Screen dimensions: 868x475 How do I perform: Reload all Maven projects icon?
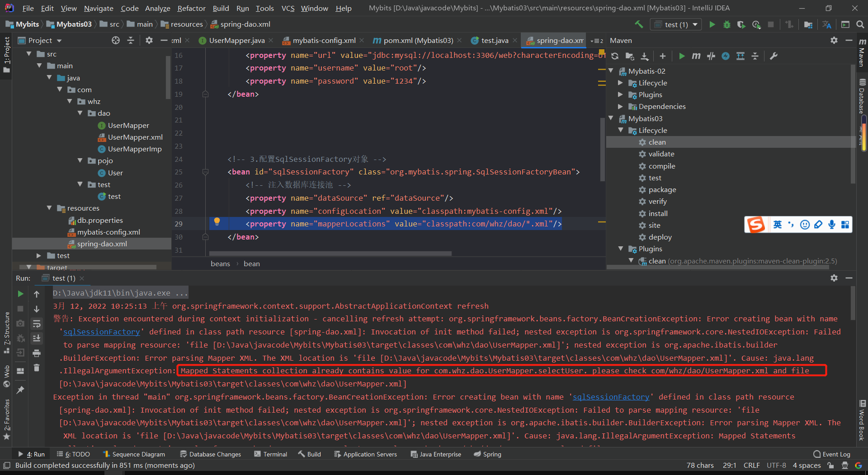[615, 56]
